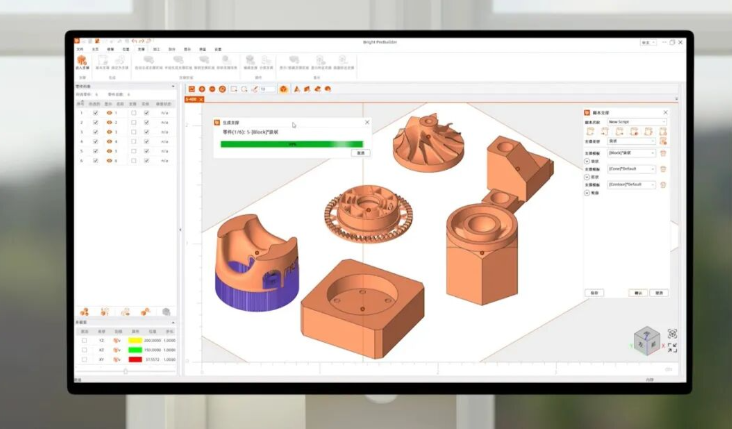This screenshot has height=429, width=732.
Task: Click the scroll icon with left arrow in script panel
Action: point(605,132)
